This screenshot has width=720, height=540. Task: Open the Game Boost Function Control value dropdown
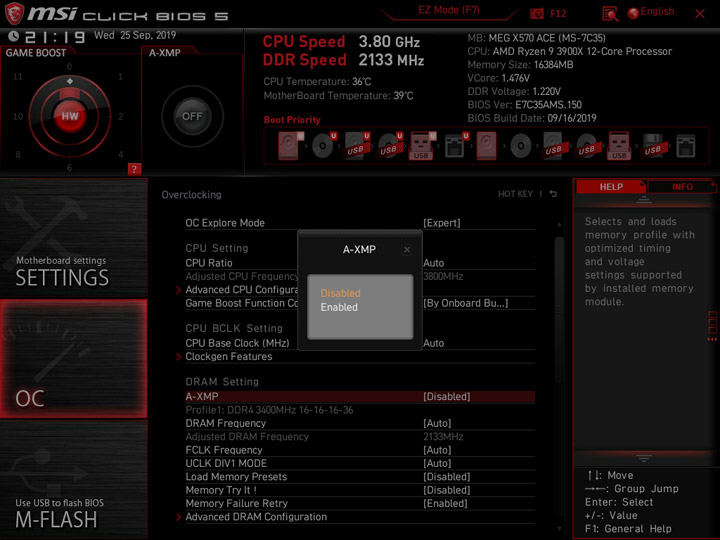click(x=466, y=303)
